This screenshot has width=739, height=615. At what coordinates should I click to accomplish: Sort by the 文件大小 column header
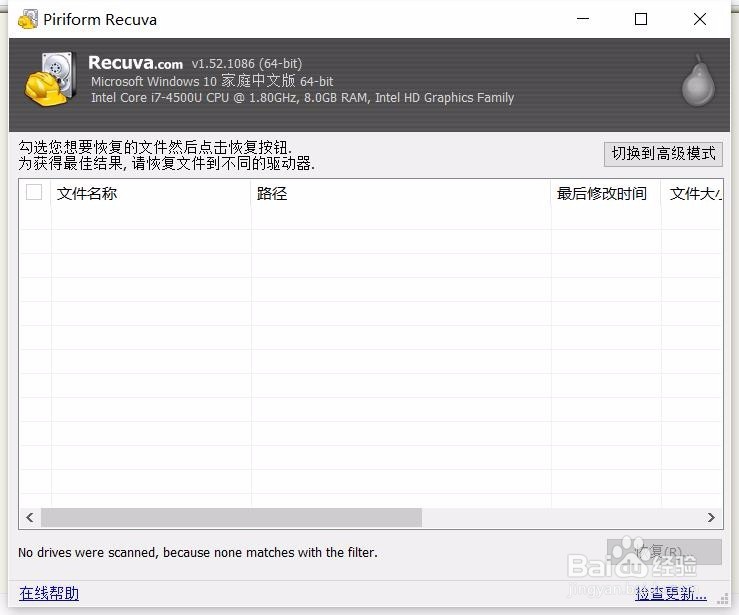692,193
